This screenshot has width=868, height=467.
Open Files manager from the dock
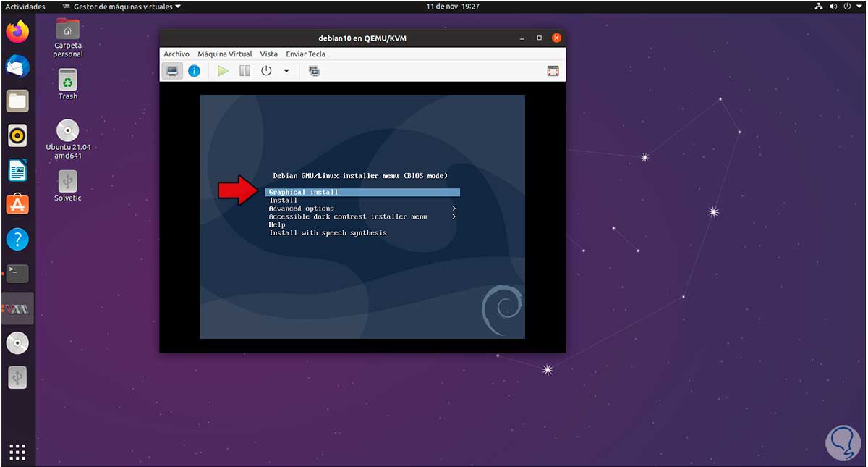tap(17, 101)
